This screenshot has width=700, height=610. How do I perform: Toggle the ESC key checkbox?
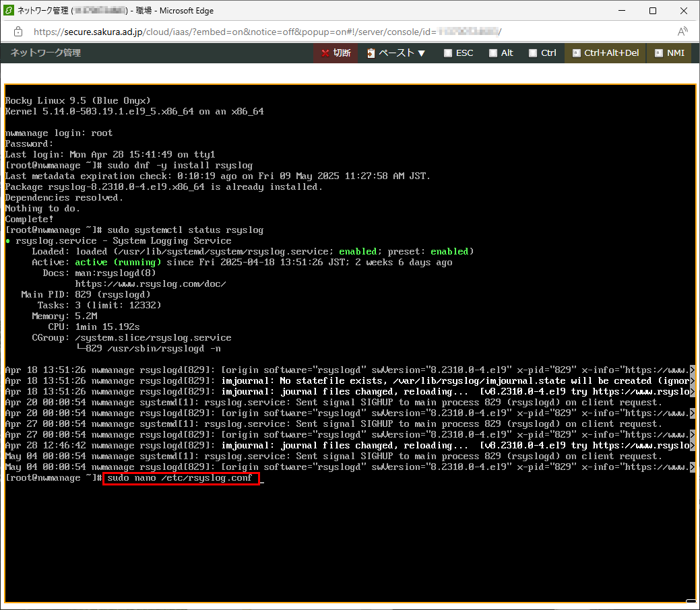point(448,53)
